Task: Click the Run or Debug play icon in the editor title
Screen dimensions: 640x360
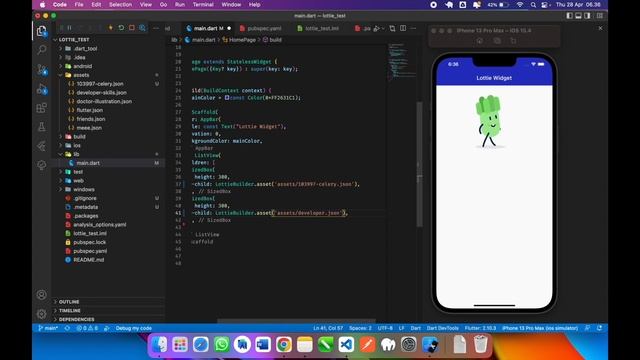Action: coord(376,28)
